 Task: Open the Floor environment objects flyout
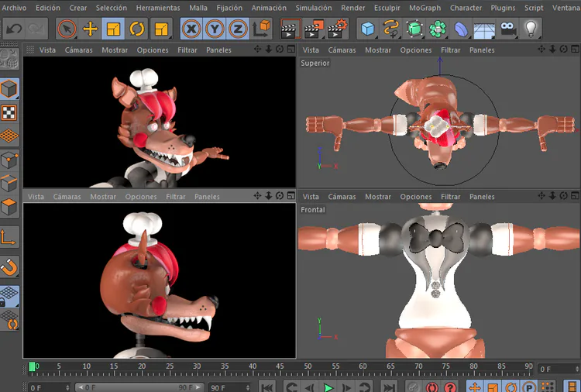(484, 29)
